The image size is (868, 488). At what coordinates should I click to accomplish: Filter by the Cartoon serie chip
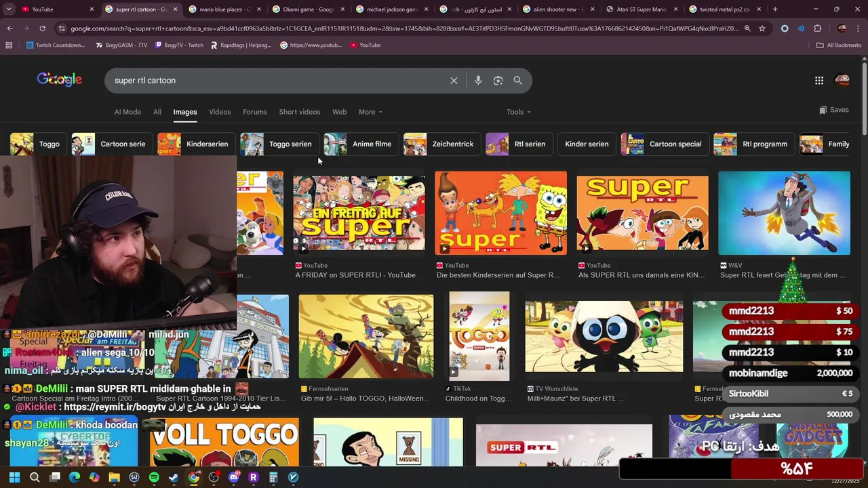coord(112,144)
